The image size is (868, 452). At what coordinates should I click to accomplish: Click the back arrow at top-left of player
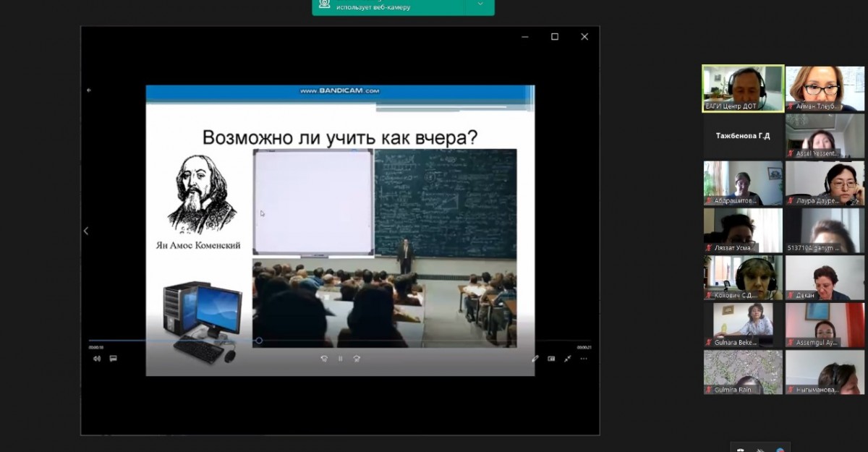89,90
